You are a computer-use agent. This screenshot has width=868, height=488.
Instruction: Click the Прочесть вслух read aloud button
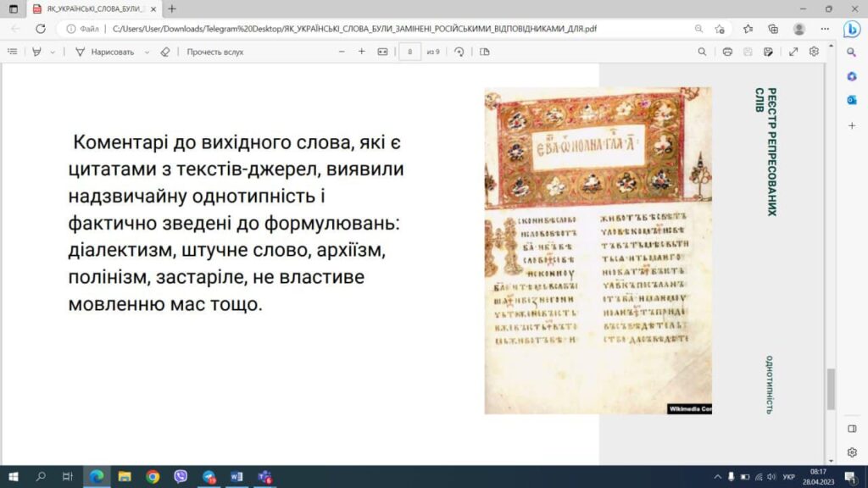click(215, 52)
